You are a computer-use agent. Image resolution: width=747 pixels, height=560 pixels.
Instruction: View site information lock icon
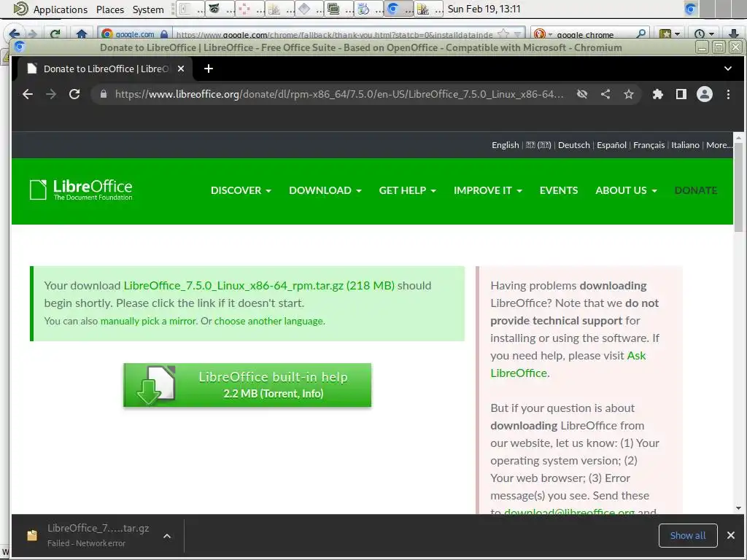point(104,94)
